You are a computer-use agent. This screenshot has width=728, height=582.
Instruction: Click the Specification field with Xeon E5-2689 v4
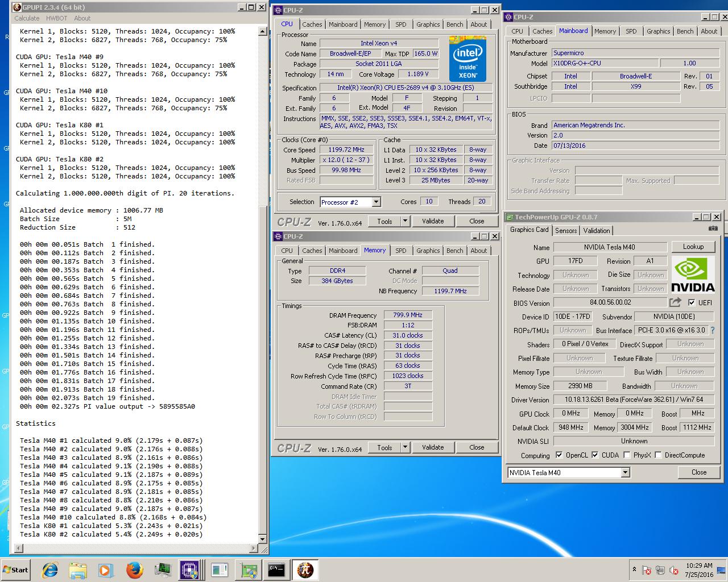406,88
